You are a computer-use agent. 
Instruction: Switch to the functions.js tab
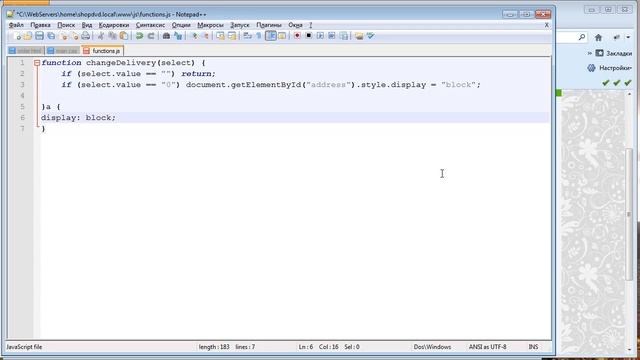pos(102,51)
